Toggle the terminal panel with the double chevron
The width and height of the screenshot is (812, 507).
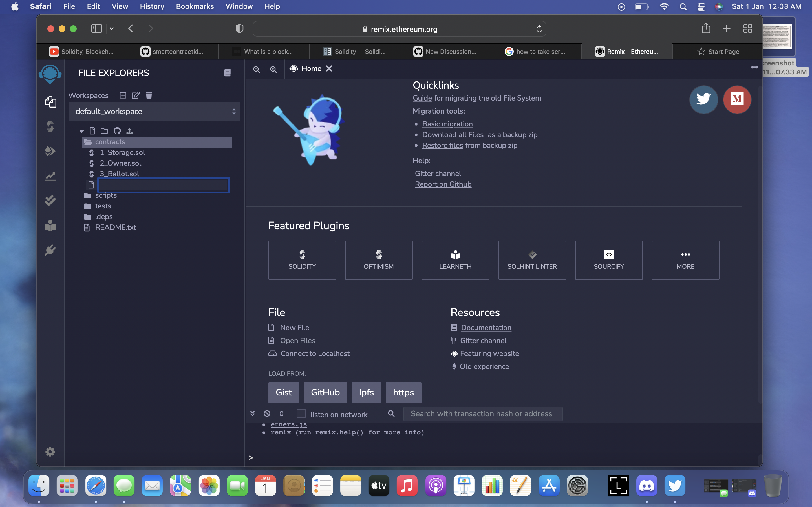(x=252, y=413)
